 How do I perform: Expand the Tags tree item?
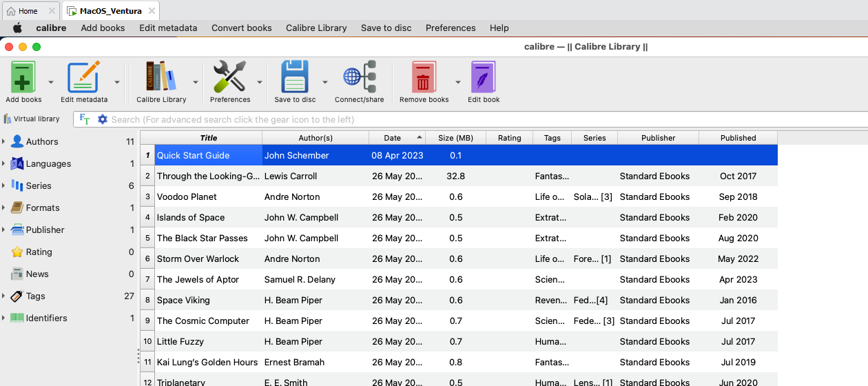(3, 296)
